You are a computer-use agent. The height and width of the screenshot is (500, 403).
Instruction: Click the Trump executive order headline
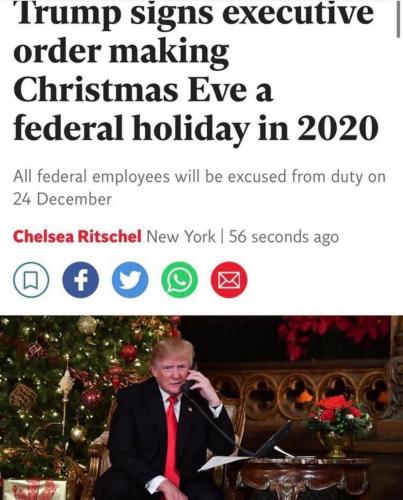click(196, 71)
